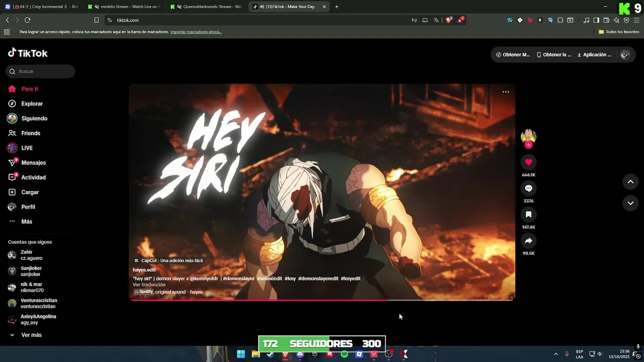Bookmark the video (147.4K saves)
Screen dimensions: 644x362
point(528,215)
